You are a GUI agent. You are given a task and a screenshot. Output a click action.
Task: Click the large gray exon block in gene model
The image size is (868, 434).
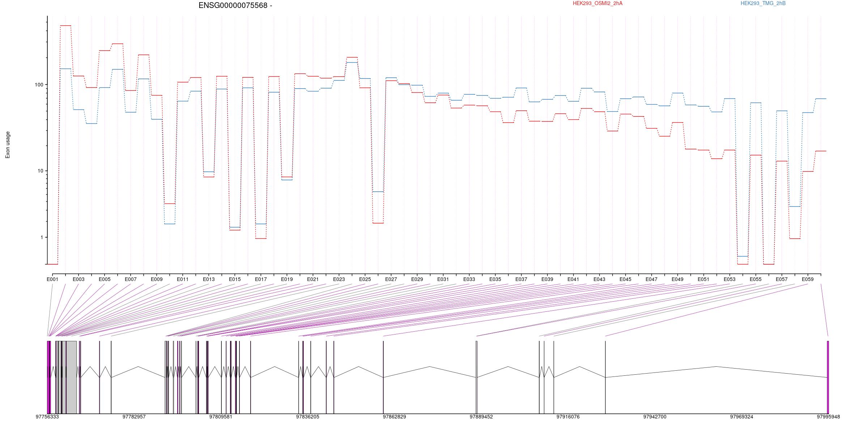coord(71,377)
